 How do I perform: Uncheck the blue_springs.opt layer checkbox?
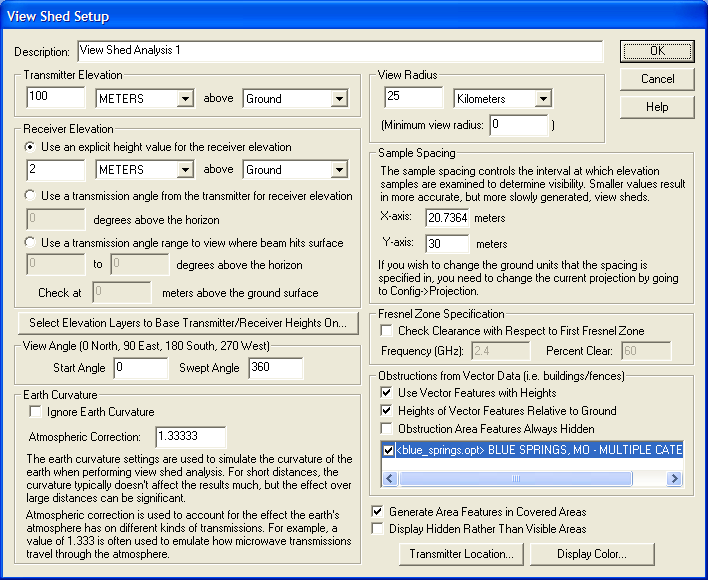point(388,450)
